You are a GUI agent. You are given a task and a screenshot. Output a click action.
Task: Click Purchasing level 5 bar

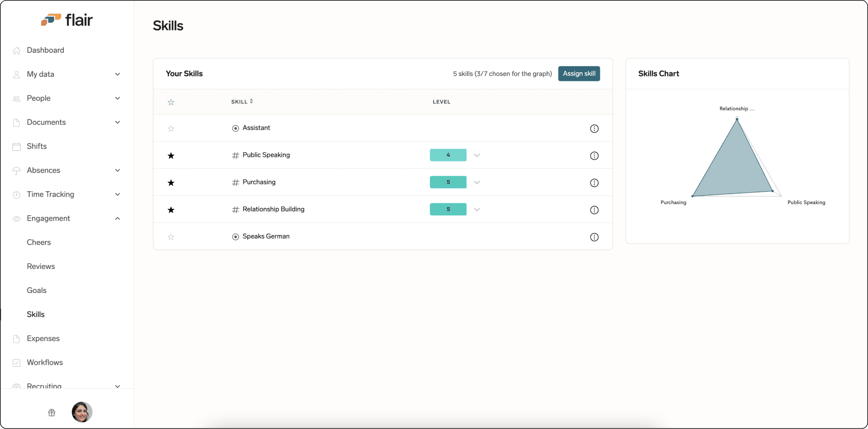click(448, 182)
